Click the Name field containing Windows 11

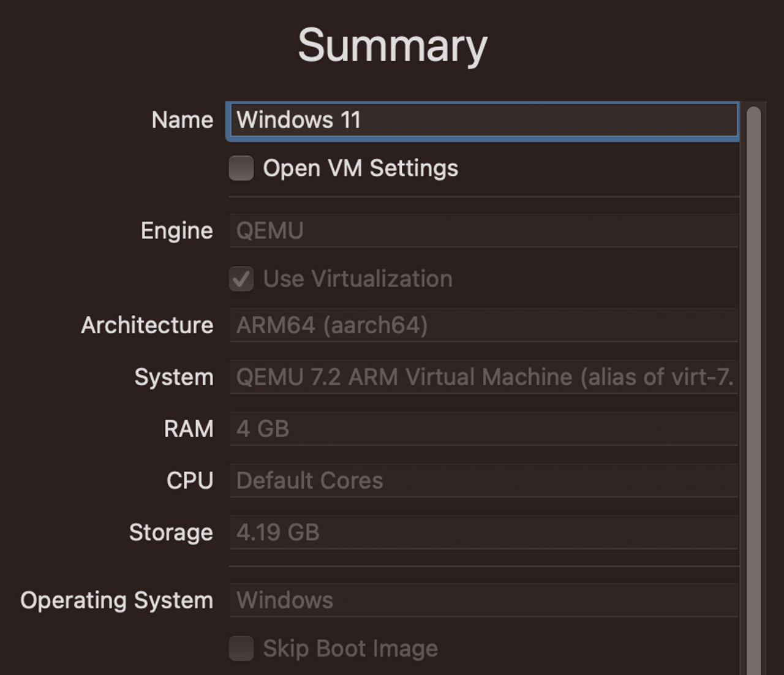pos(483,120)
